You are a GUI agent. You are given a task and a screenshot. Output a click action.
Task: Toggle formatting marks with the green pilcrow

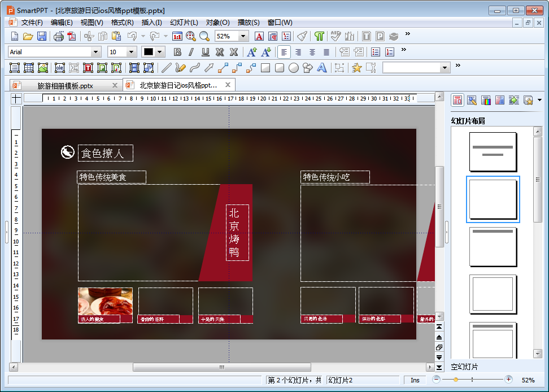pos(319,36)
